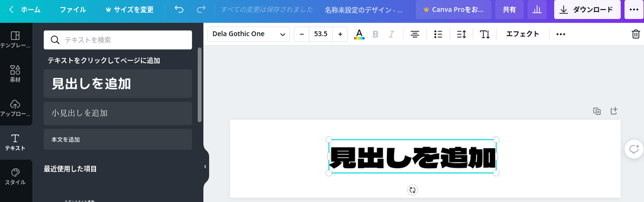The width and height of the screenshot is (644, 202).
Task: Open the テンプレート sidebar tab
Action: (16, 40)
